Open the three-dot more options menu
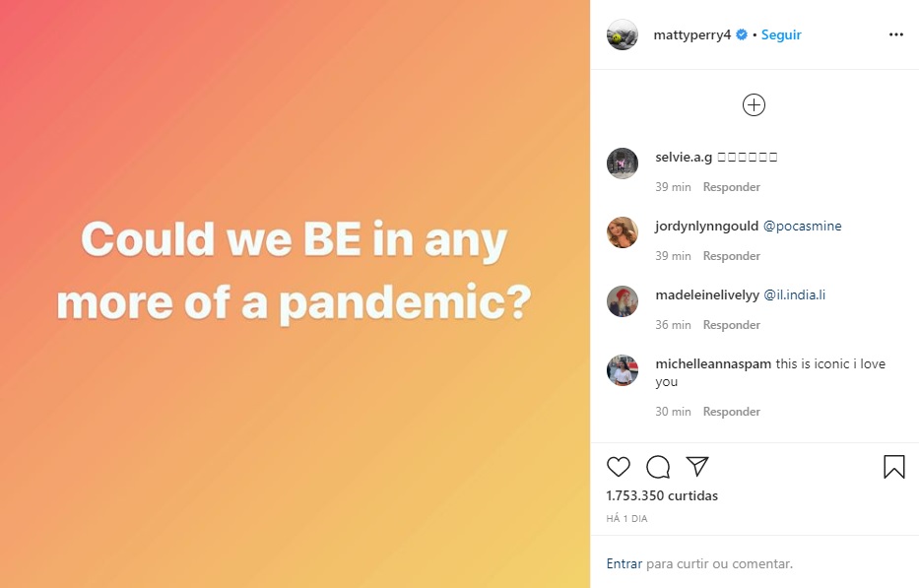The image size is (919, 588). coord(895,34)
